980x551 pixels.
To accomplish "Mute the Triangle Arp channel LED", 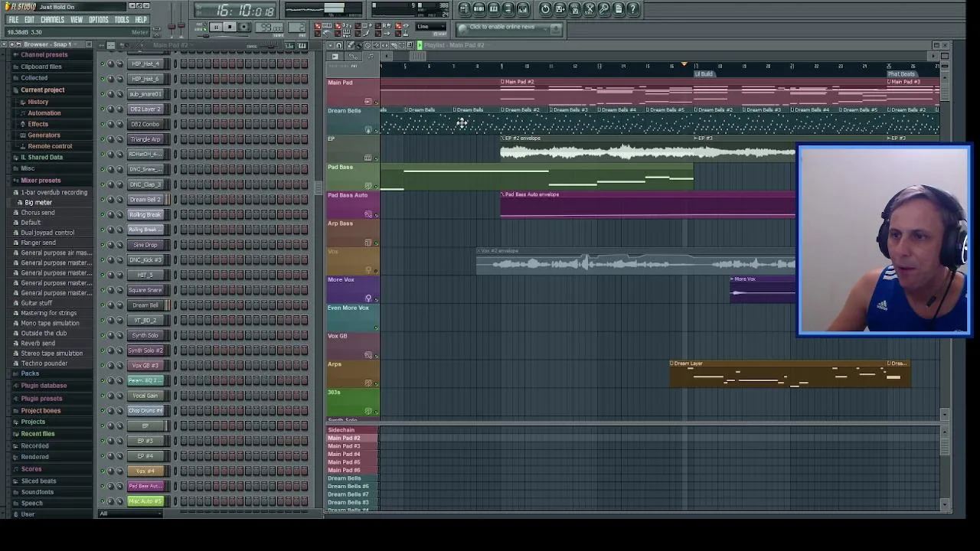I will 102,139.
